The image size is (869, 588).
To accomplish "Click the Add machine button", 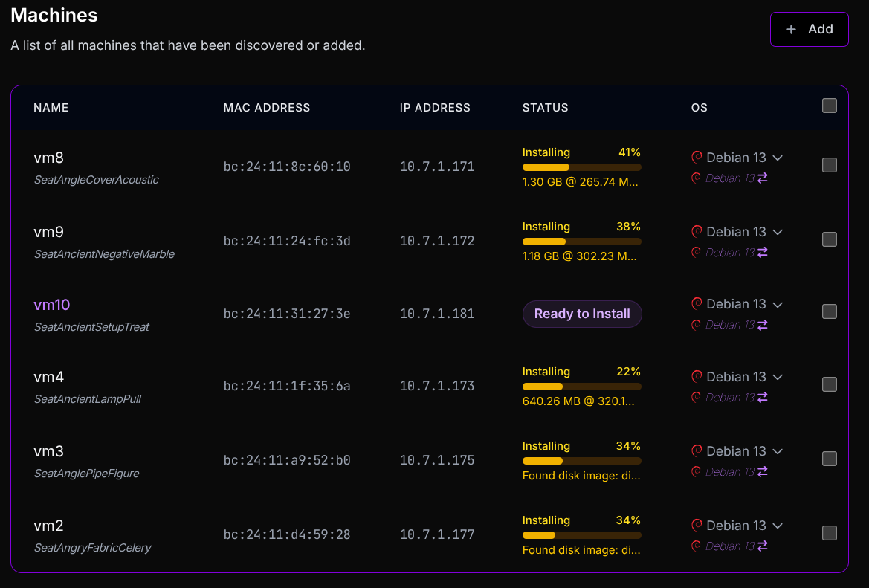I will (809, 30).
